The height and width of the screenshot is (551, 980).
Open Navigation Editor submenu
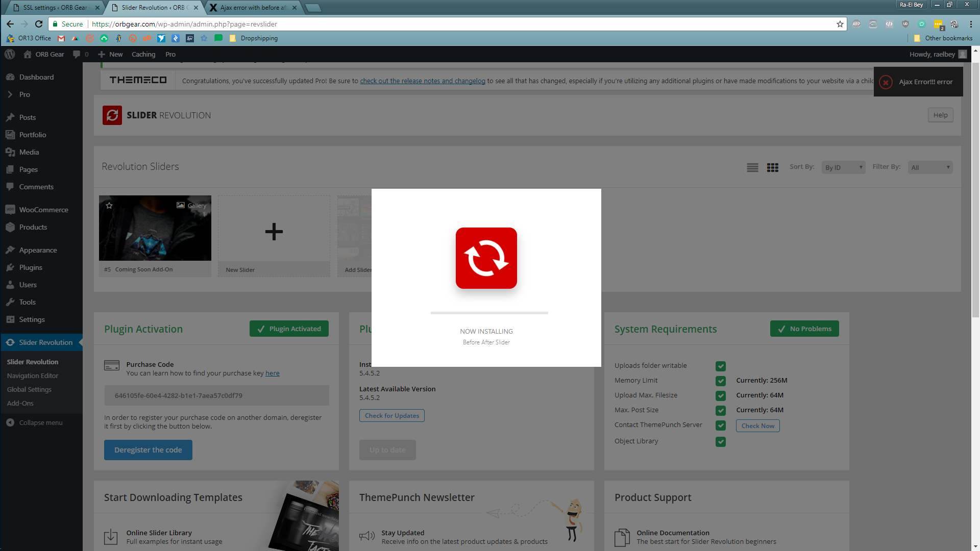33,375
